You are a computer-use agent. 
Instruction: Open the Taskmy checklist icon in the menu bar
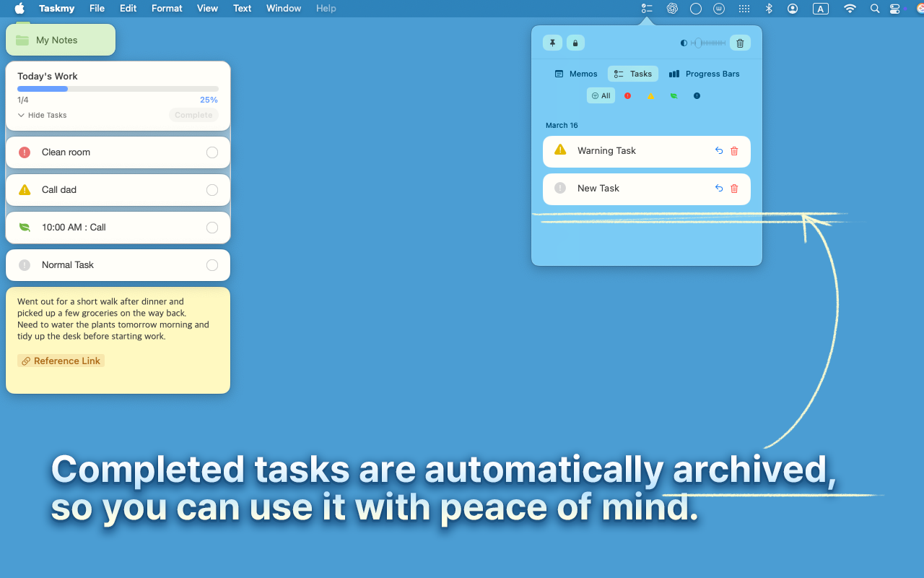646,9
